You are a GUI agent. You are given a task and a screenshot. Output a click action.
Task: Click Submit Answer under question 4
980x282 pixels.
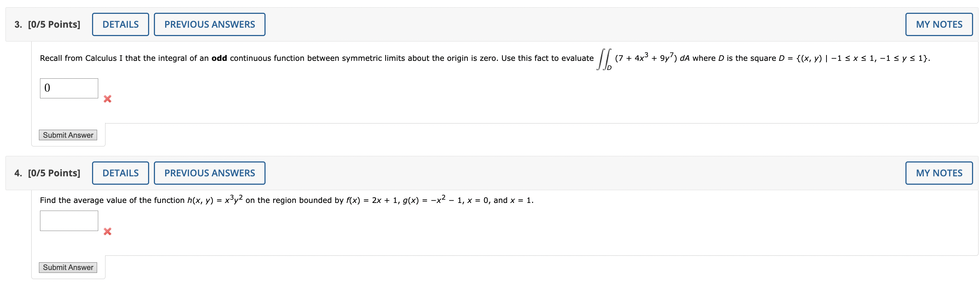pyautogui.click(x=68, y=267)
